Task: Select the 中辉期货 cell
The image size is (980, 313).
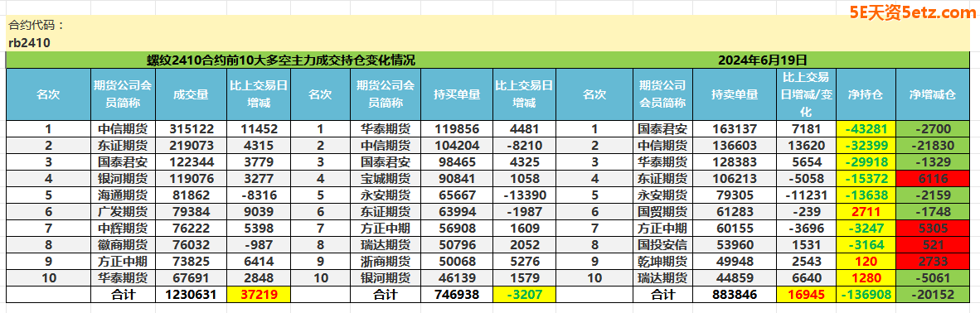Action: point(124,228)
